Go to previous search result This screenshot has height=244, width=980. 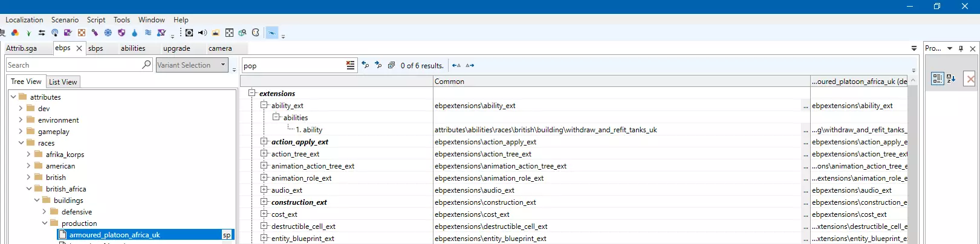[365, 65]
